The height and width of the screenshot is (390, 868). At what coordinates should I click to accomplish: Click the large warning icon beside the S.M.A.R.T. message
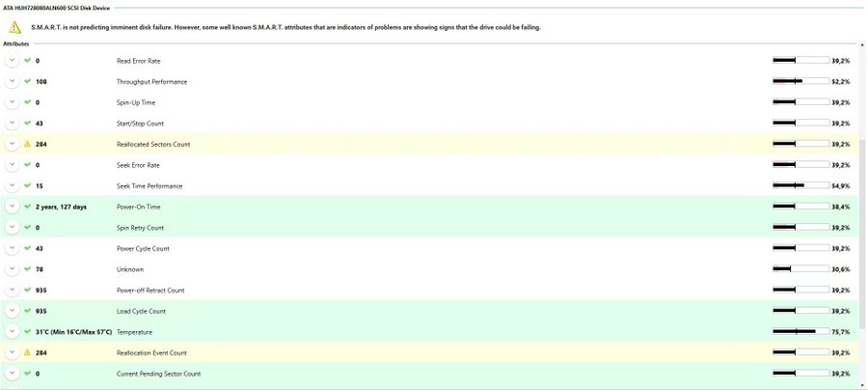click(x=15, y=27)
